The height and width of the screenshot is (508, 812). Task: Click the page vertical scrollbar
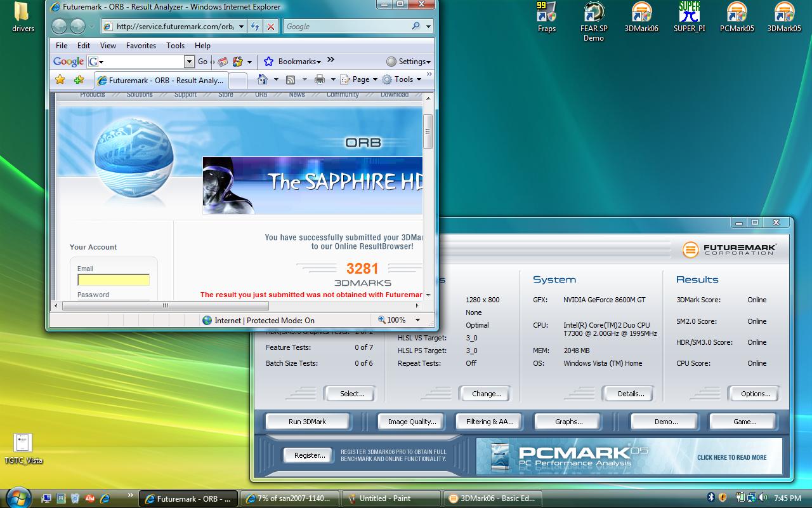click(x=428, y=196)
